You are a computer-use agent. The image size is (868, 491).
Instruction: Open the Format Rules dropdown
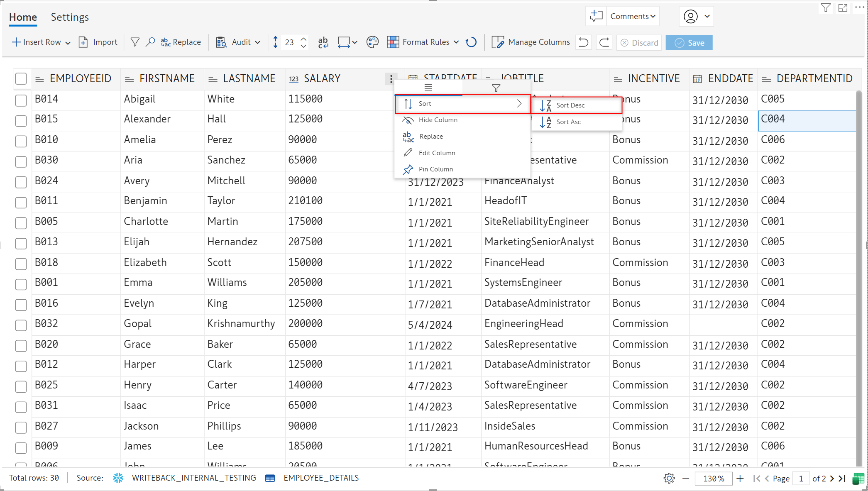coord(456,42)
